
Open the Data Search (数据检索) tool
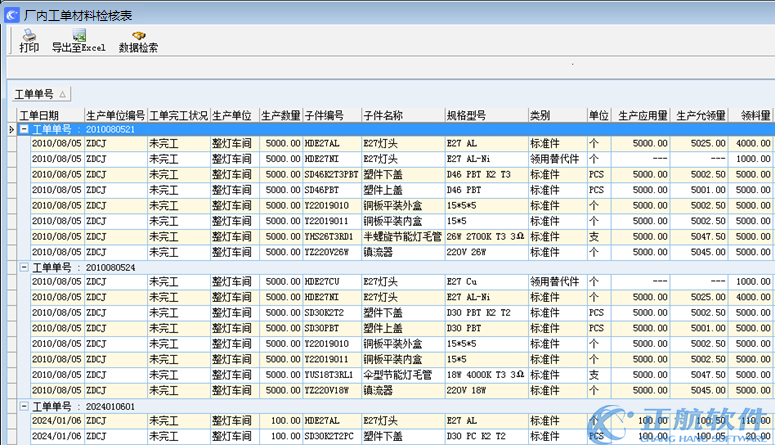(x=138, y=42)
